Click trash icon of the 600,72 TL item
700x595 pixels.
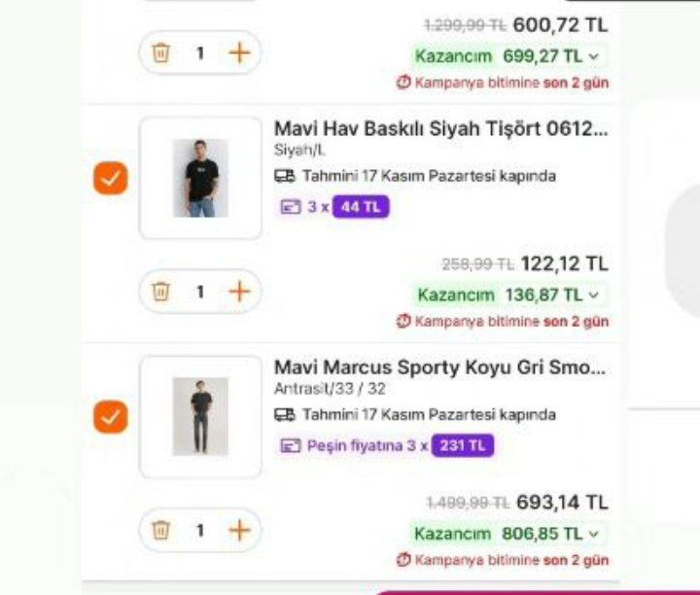tap(161, 53)
